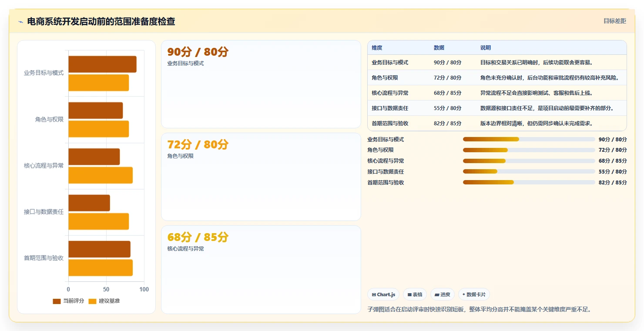Viewport: 644px width, 331px height.
Task: Click the dark 当前评分 bar for 接口与数据责任
Action: pos(89,203)
